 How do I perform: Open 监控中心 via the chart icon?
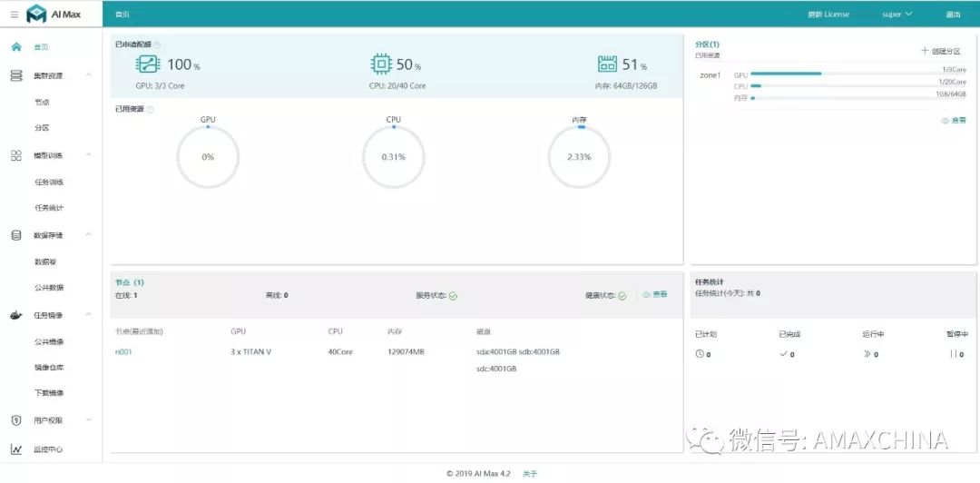pos(17,449)
